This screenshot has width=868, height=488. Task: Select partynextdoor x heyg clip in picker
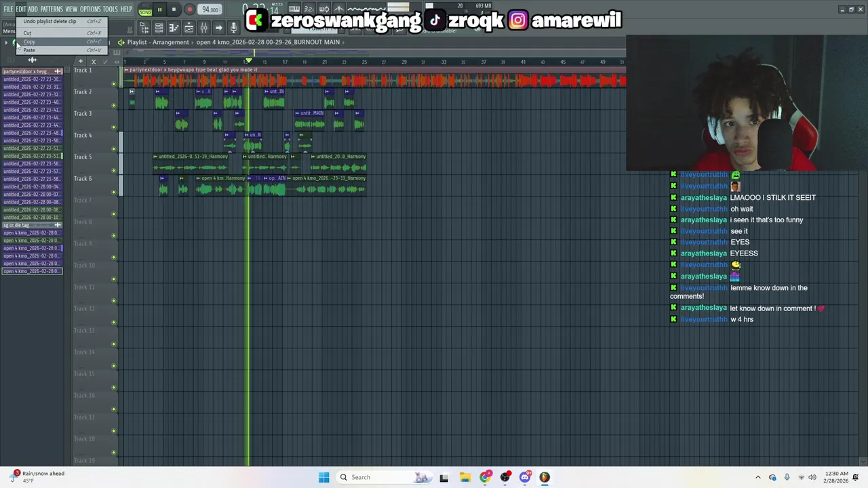coord(33,71)
